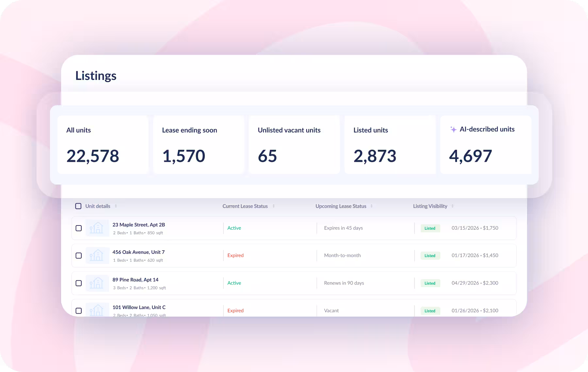Select the checkbox for 89 Pine Road
The width and height of the screenshot is (588, 372).
click(x=79, y=283)
